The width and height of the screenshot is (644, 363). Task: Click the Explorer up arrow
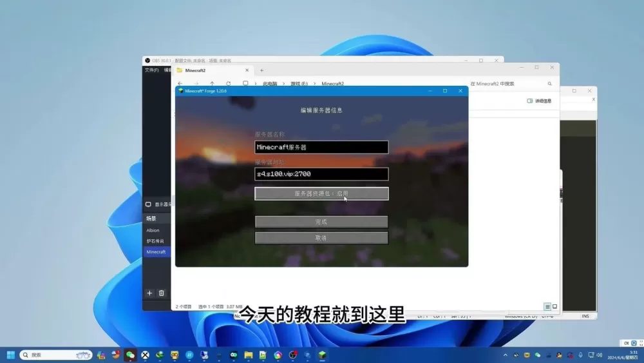pyautogui.click(x=212, y=83)
